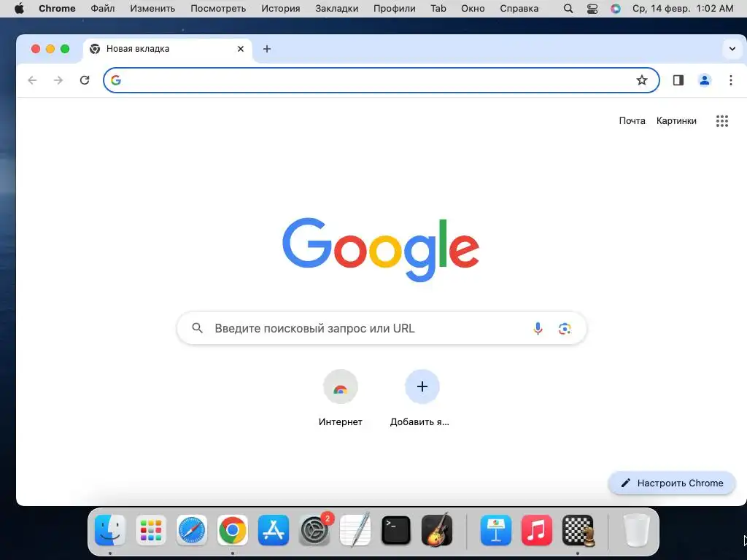Click Настроить Chrome button

672,483
